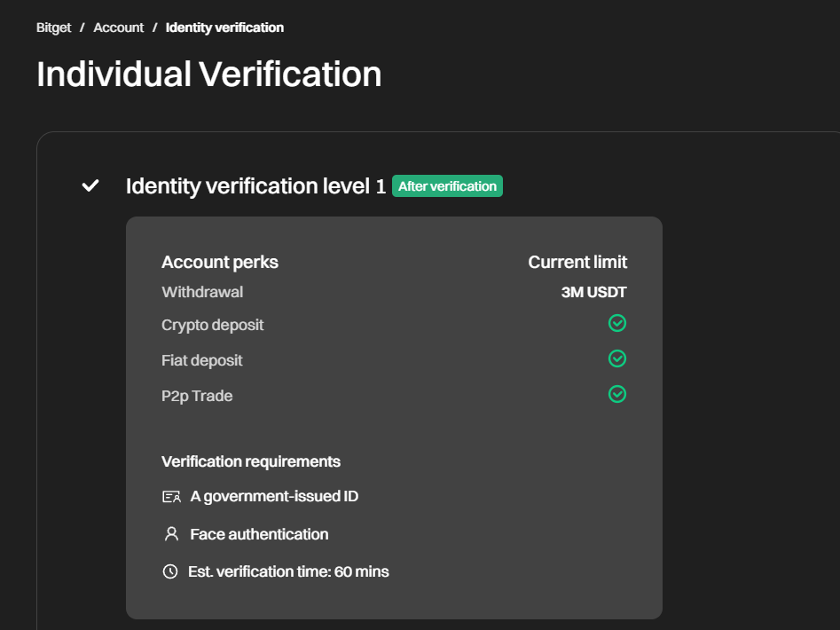Image resolution: width=840 pixels, height=630 pixels.
Task: Click the Verification requirements heading
Action: click(x=251, y=461)
